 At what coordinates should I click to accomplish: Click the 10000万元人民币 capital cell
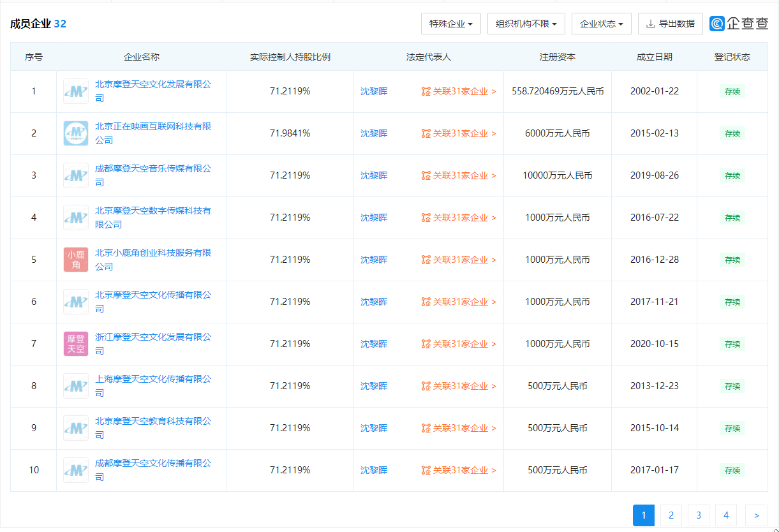[x=558, y=175]
